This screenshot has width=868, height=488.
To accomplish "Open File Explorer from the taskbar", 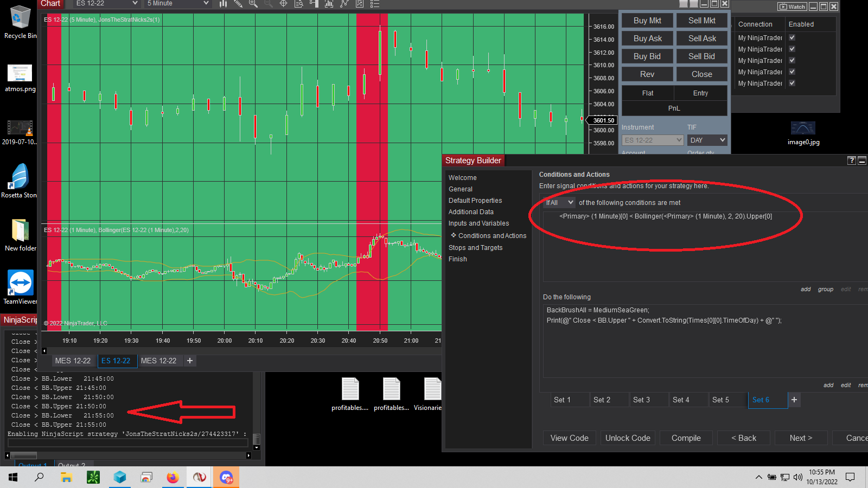I will tap(66, 477).
